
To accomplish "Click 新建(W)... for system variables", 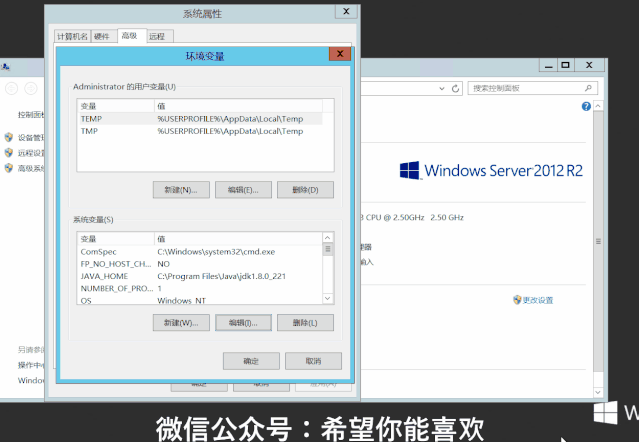I will [181, 323].
